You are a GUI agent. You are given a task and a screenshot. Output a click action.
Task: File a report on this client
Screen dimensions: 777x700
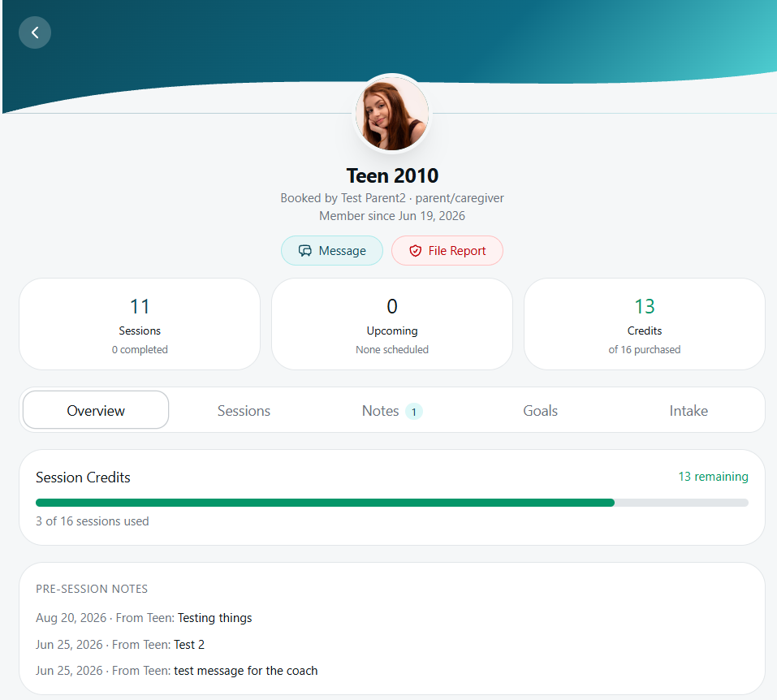coord(447,251)
